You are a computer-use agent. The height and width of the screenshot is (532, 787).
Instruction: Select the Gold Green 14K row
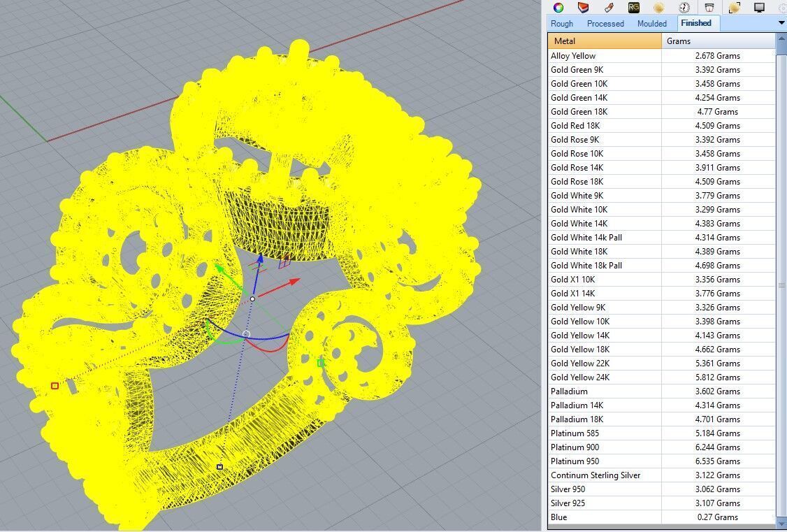click(661, 98)
